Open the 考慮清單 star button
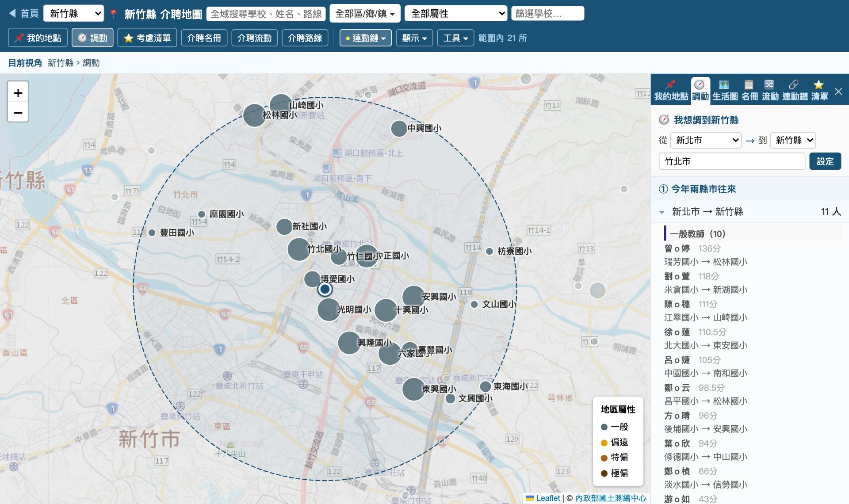This screenshot has height=504, width=849. coord(147,38)
